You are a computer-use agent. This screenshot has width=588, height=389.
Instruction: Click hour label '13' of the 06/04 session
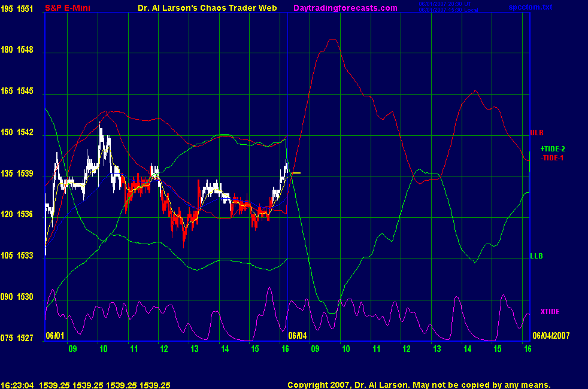tap(437, 349)
